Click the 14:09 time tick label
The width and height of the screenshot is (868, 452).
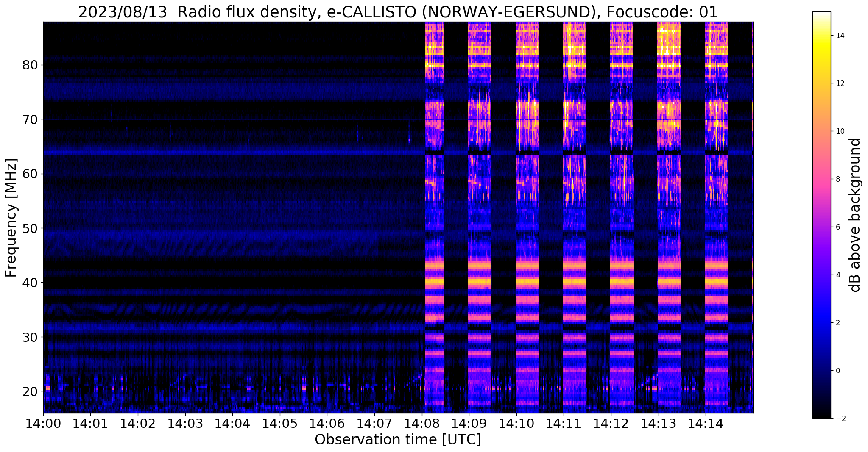(x=469, y=423)
